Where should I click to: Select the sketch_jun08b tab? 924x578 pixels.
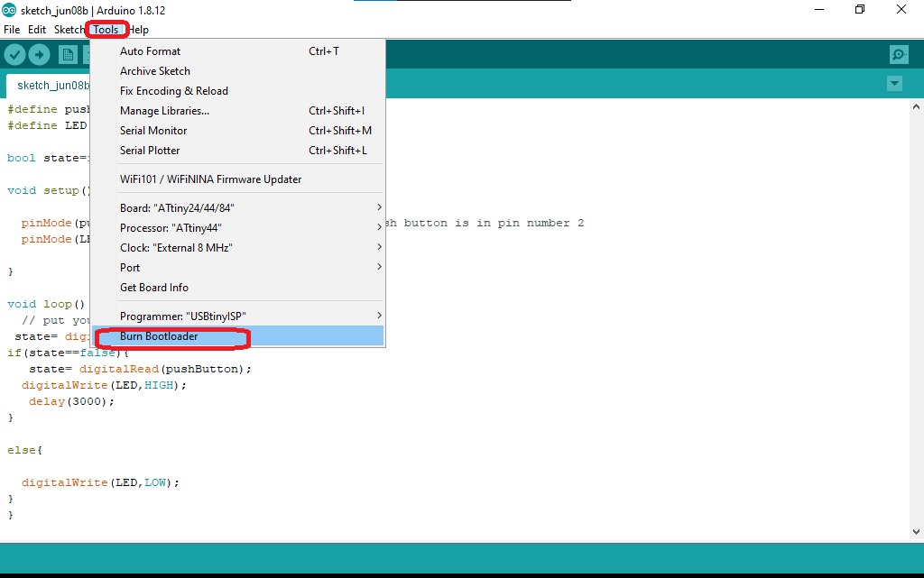tap(49, 86)
